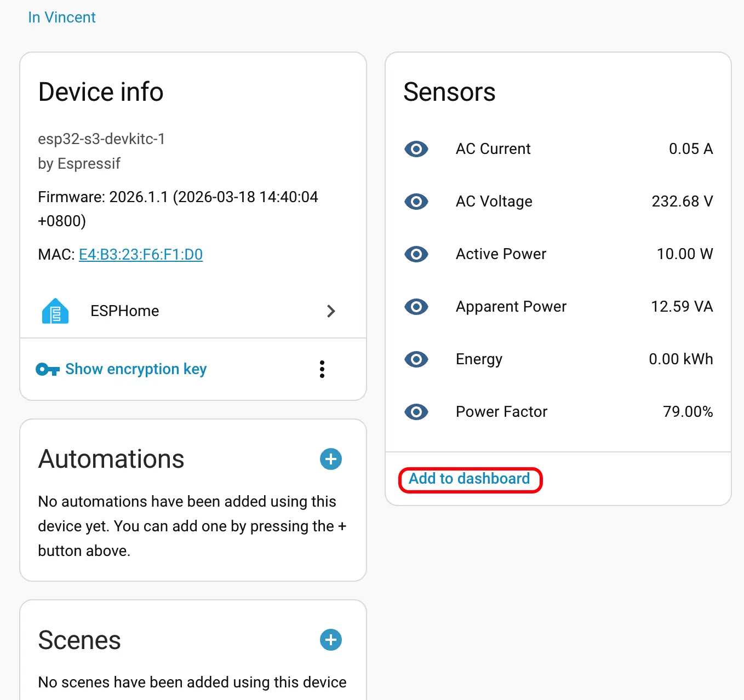Open the three-dot menu in Device info
Screen dimensions: 744x700
[x=322, y=369]
